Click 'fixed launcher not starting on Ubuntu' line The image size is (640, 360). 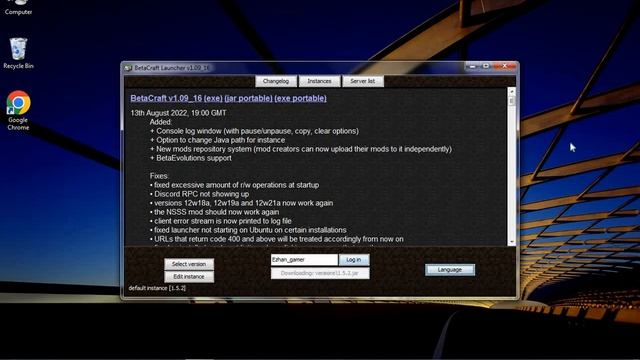(x=248, y=230)
